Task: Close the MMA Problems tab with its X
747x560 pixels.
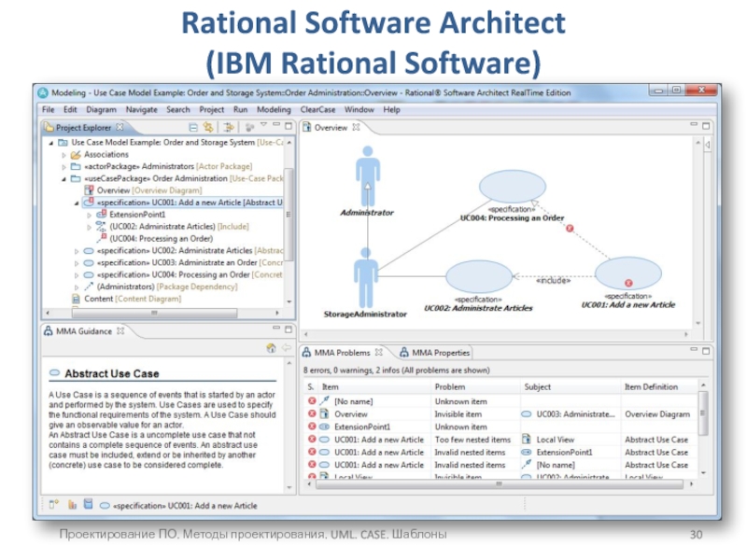Action: (379, 353)
